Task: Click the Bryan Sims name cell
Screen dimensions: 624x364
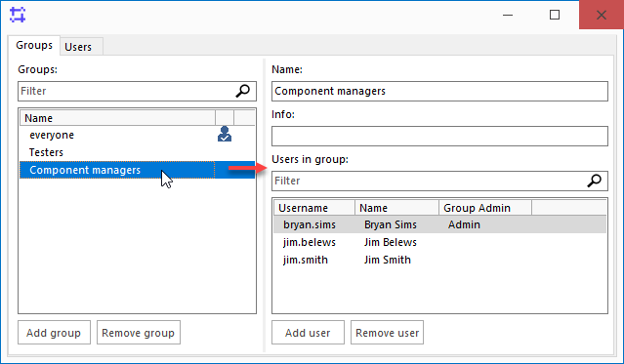Action: click(391, 224)
